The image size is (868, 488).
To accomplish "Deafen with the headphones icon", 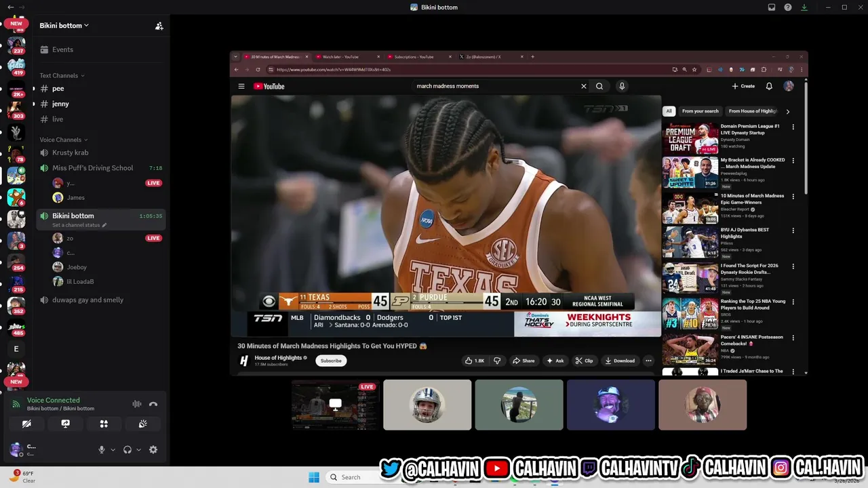I will (127, 449).
